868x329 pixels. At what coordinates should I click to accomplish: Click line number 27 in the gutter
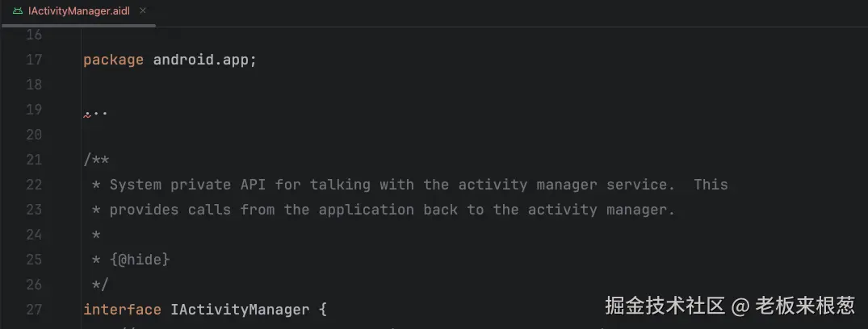click(x=34, y=310)
